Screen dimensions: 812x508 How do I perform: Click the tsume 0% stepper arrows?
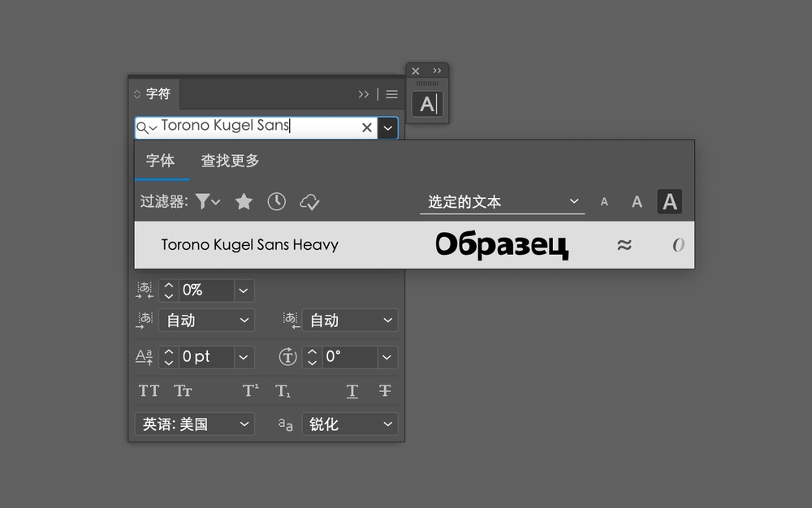168,291
